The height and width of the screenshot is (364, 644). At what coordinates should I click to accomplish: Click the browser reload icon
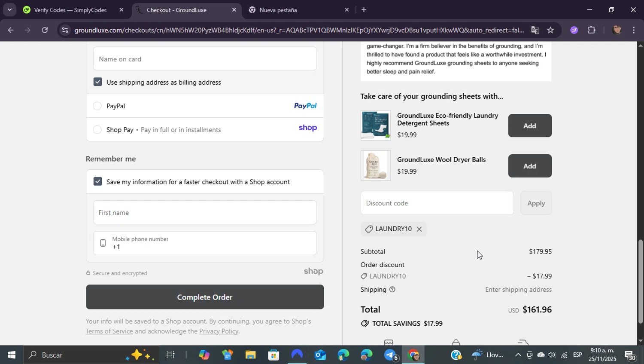coord(45,30)
